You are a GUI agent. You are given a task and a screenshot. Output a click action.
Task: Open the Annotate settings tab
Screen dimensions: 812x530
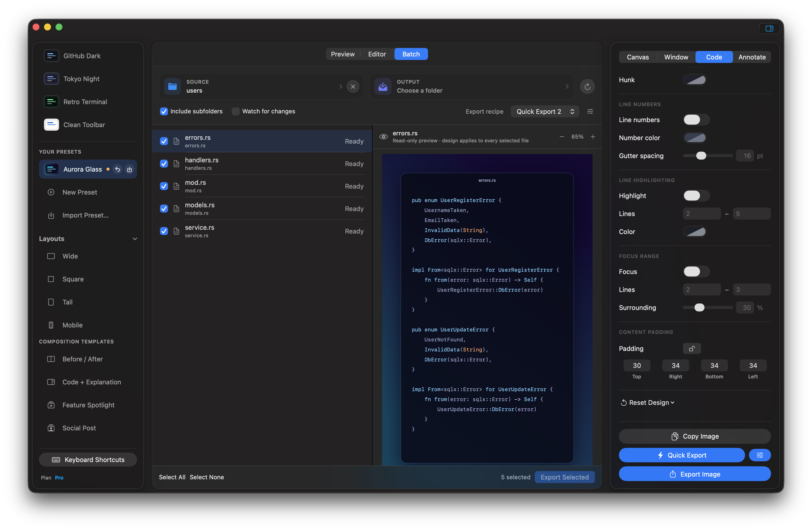coord(752,57)
